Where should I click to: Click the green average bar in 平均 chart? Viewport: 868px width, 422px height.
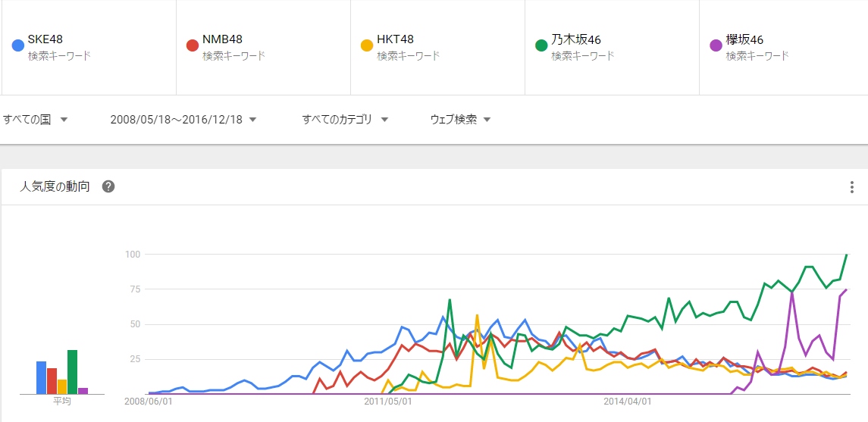(x=72, y=372)
